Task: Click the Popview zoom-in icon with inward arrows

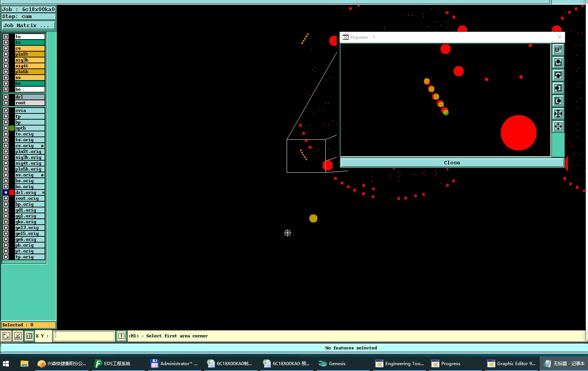Action: (x=558, y=114)
